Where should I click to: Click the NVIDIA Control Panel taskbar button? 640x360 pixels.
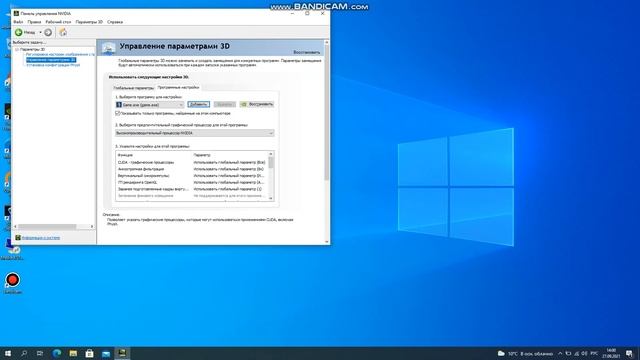(122, 353)
